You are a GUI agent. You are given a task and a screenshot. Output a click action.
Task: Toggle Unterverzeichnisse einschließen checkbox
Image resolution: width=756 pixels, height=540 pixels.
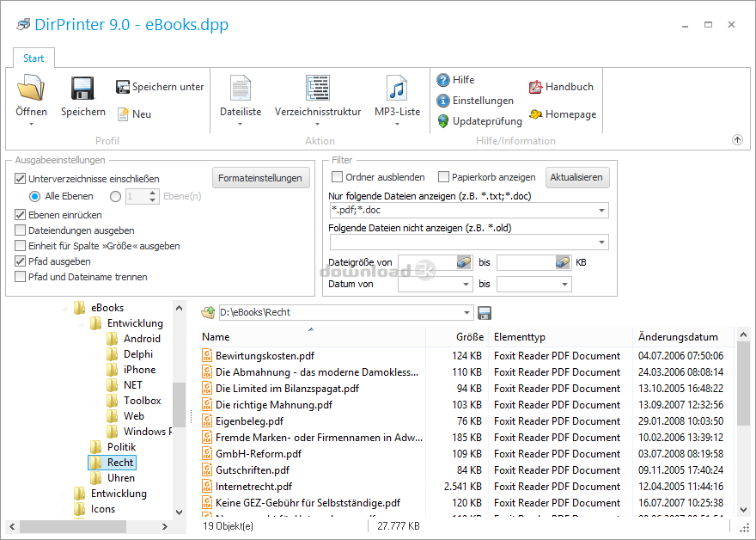[x=21, y=179]
